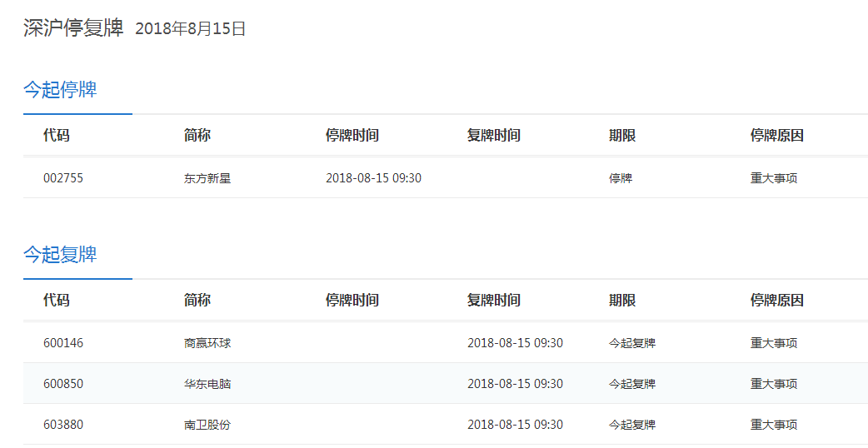Open stock 南卫股份
The width and height of the screenshot is (868, 448).
click(207, 425)
